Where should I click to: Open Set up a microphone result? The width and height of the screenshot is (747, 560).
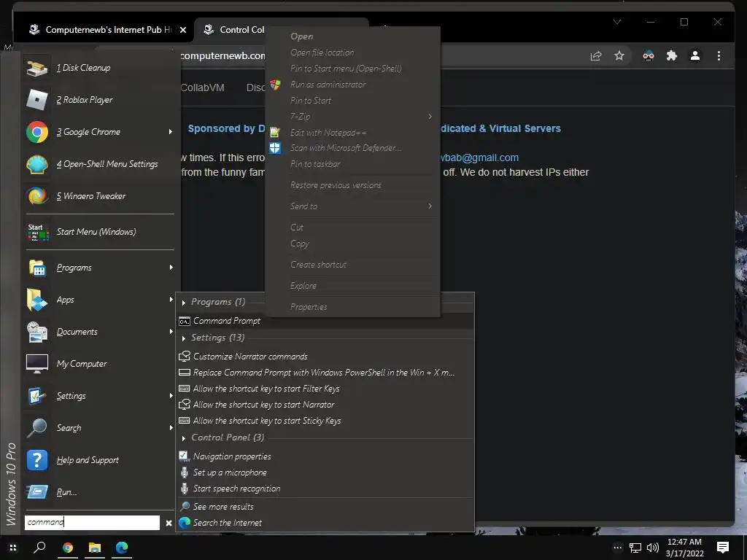pos(325,472)
